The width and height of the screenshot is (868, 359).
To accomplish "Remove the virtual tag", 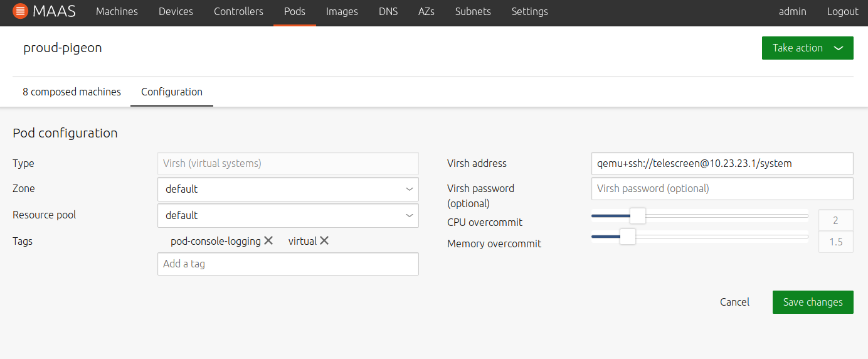I will (324, 240).
